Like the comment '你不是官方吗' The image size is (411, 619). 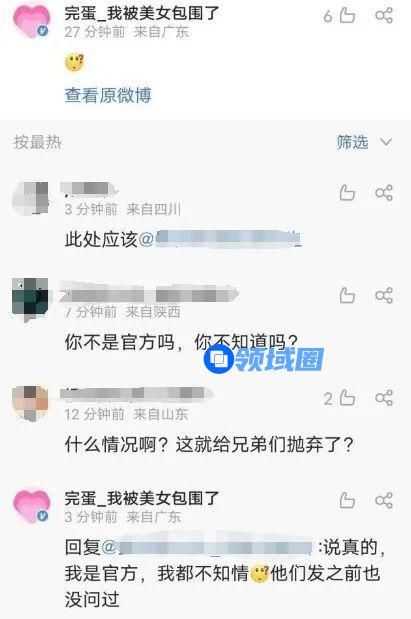click(347, 295)
